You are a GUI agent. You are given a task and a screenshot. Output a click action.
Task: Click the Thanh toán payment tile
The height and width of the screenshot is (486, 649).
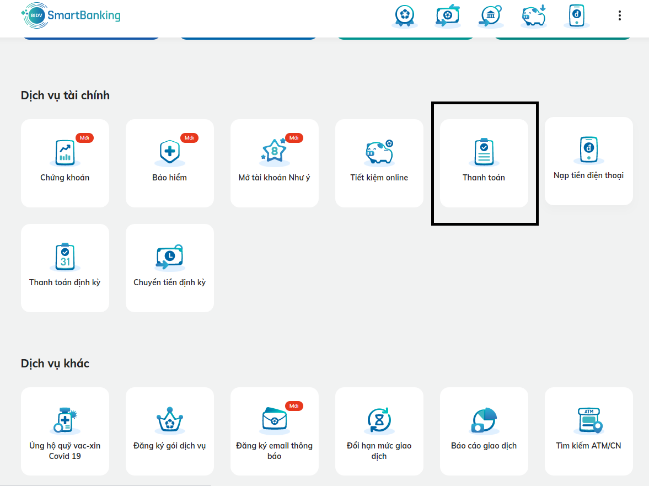[x=484, y=163]
